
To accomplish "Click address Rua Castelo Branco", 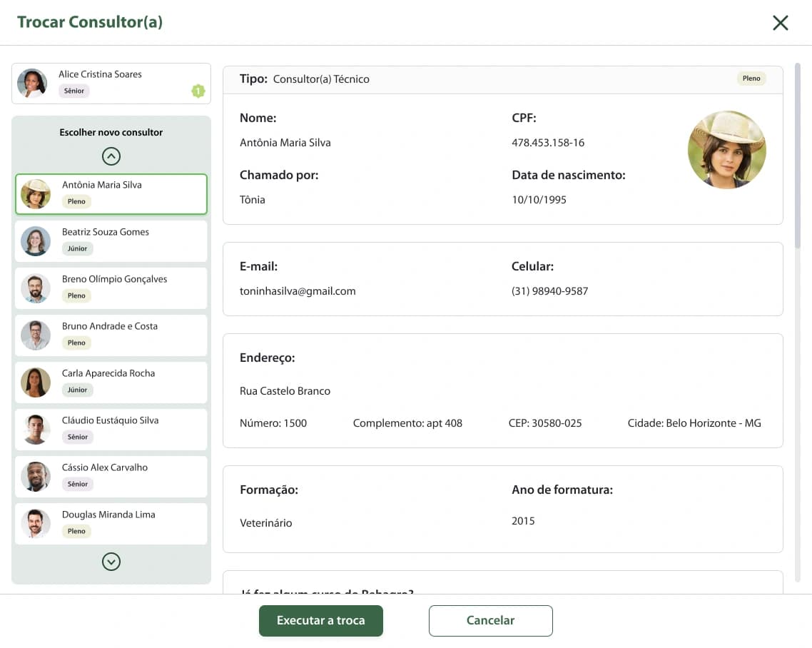I will [285, 391].
